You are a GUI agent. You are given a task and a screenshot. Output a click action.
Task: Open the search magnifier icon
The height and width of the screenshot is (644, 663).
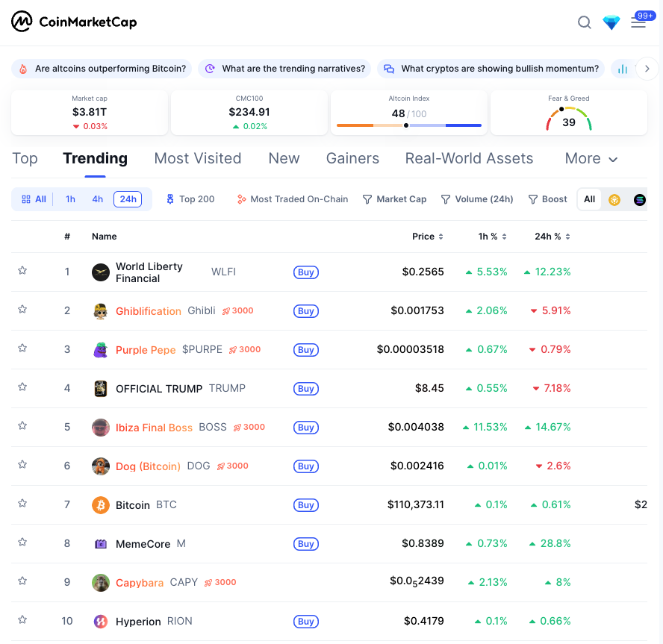(585, 22)
